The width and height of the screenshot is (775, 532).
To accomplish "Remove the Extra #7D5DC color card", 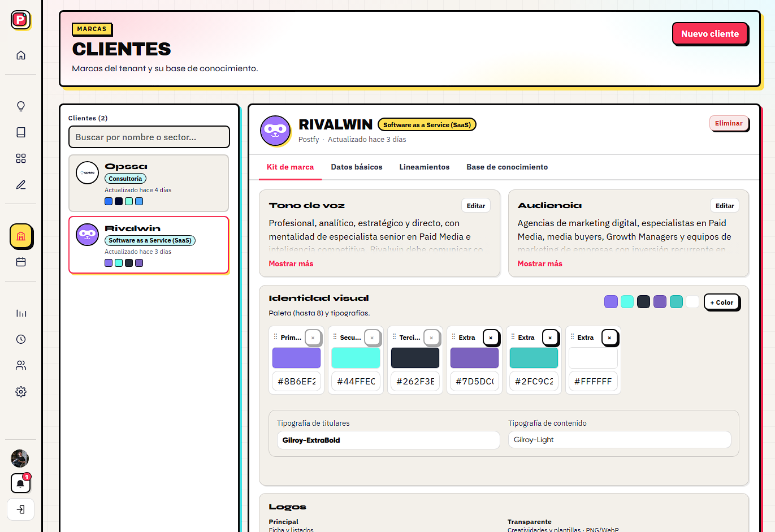I will pyautogui.click(x=491, y=338).
